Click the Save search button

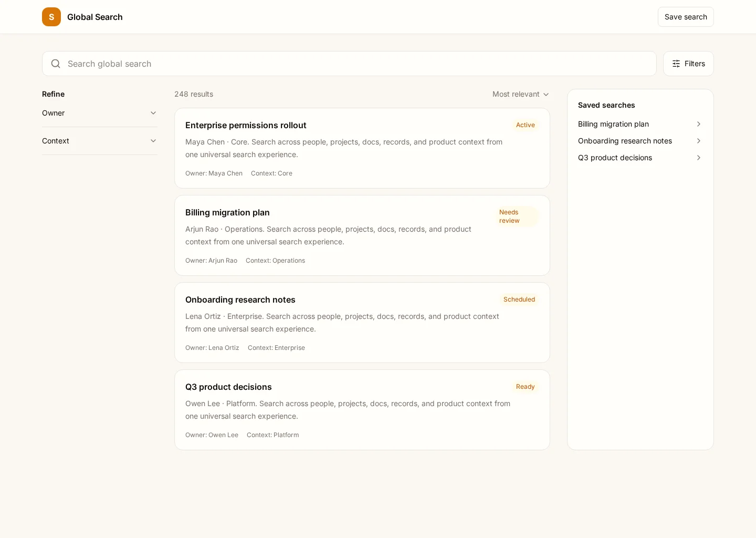click(686, 17)
